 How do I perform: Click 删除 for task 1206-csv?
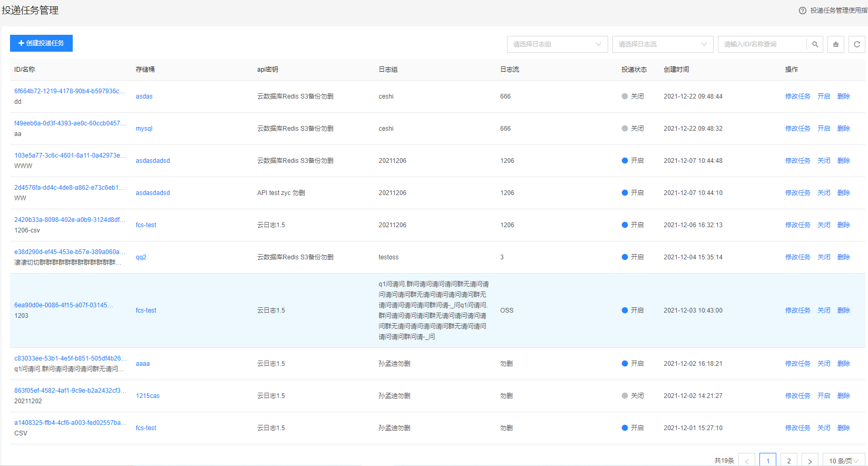pyautogui.click(x=844, y=225)
